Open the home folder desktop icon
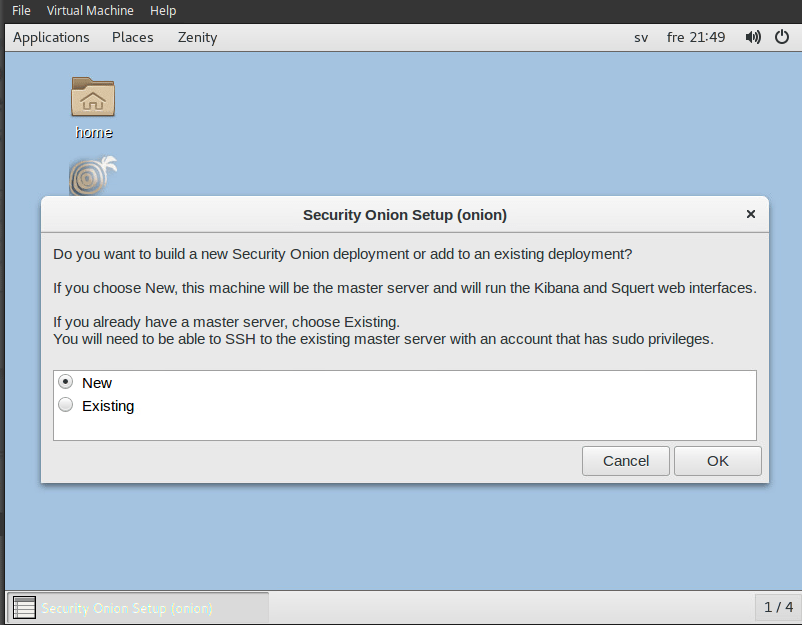Image resolution: width=802 pixels, height=625 pixels. (x=93, y=98)
